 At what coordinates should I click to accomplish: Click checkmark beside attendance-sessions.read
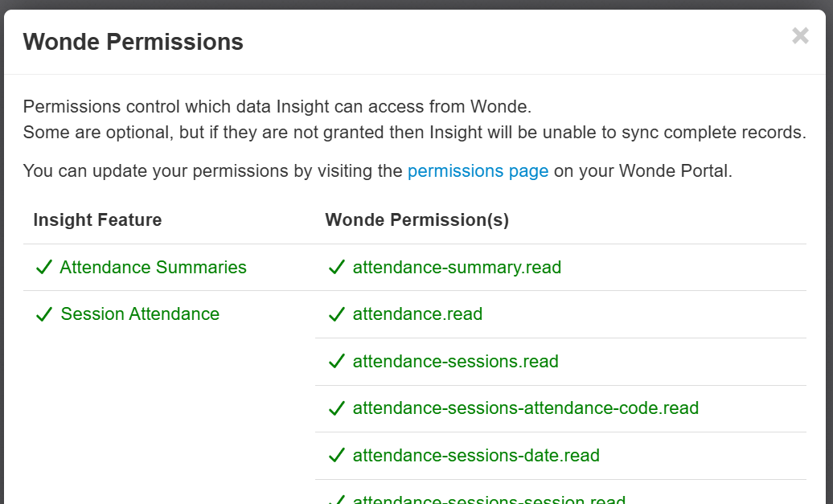tap(337, 362)
